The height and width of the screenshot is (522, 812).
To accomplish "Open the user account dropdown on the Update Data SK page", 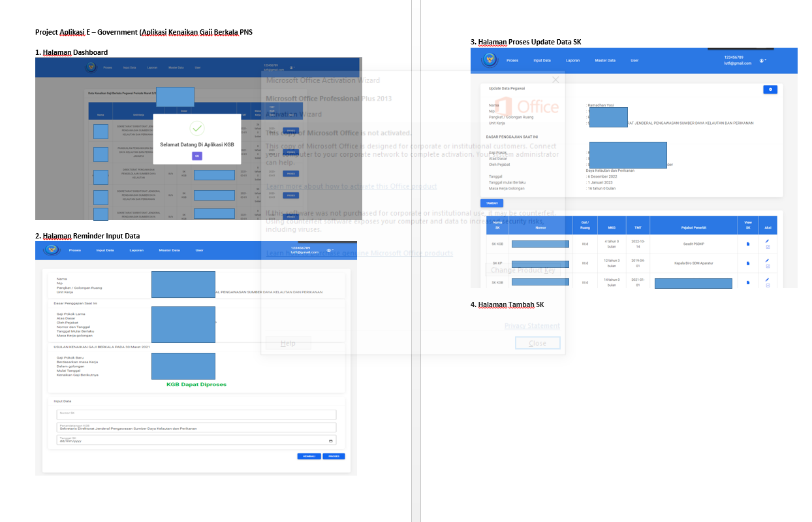I will (762, 60).
